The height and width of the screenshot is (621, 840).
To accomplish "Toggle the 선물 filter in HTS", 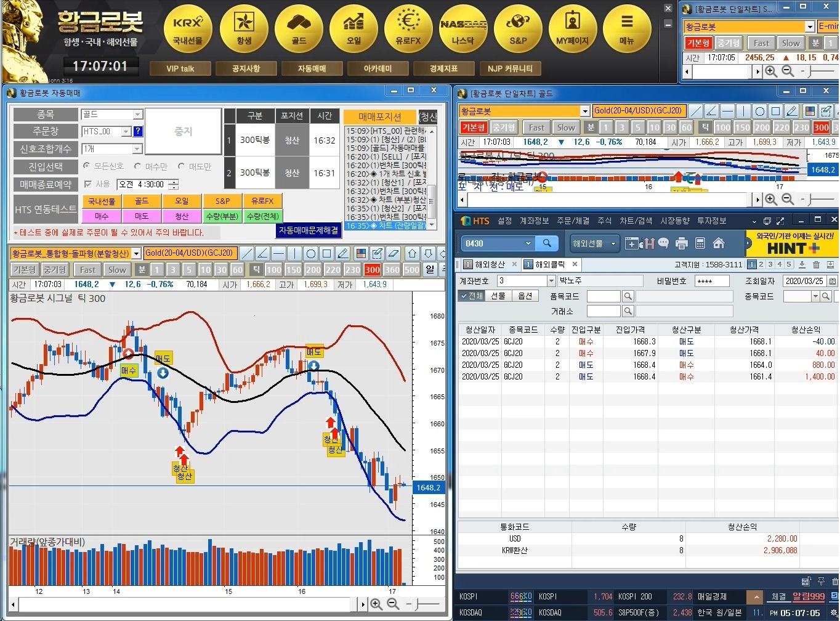I will pyautogui.click(x=498, y=296).
